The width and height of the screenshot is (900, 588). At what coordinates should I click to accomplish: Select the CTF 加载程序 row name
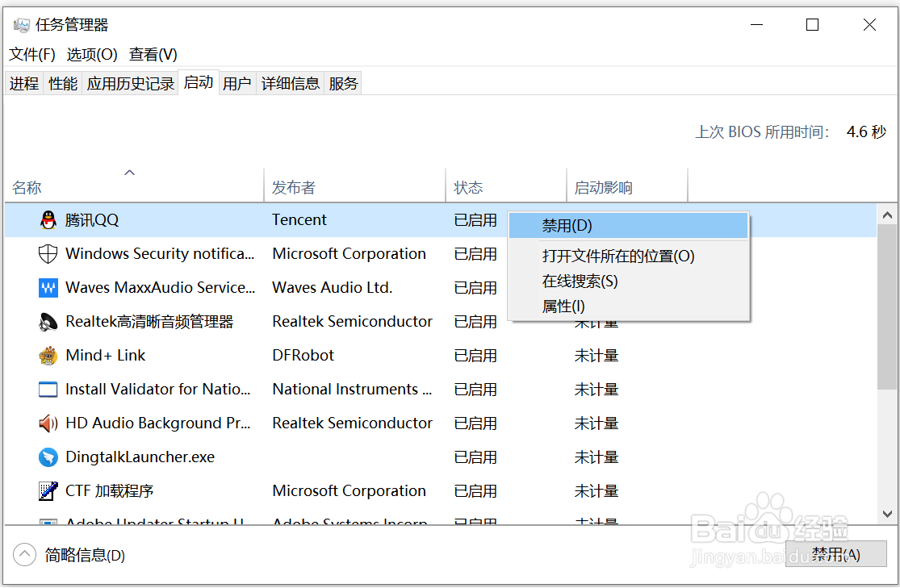click(109, 490)
